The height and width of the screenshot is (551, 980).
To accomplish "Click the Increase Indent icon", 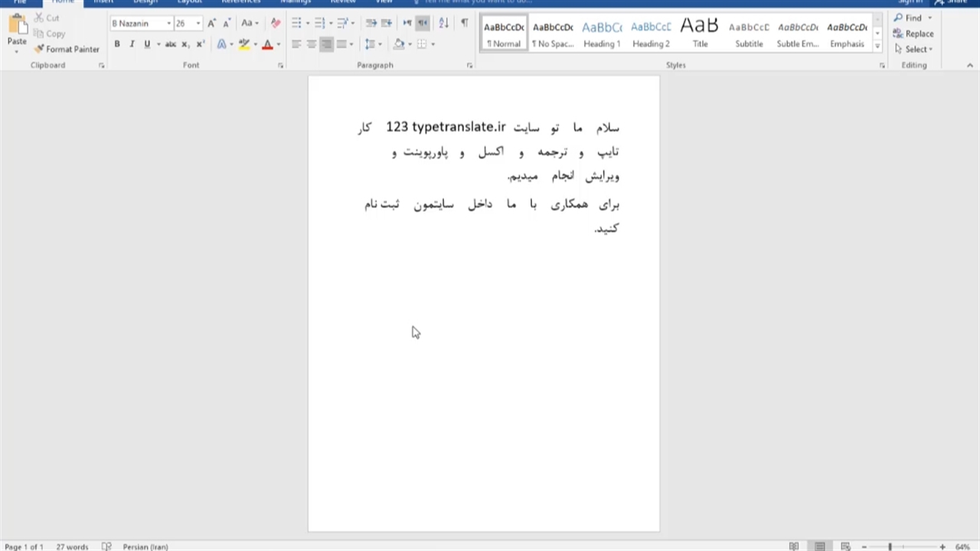I will (387, 24).
